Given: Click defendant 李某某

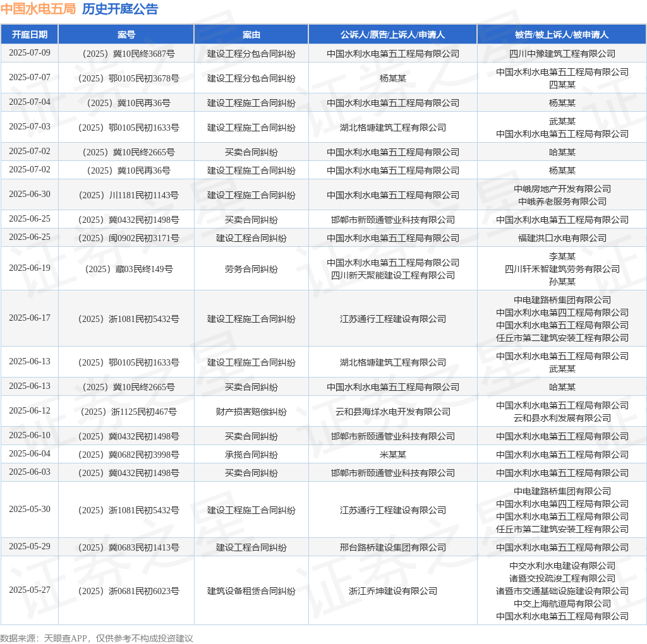Looking at the screenshot, I should click(x=562, y=256).
